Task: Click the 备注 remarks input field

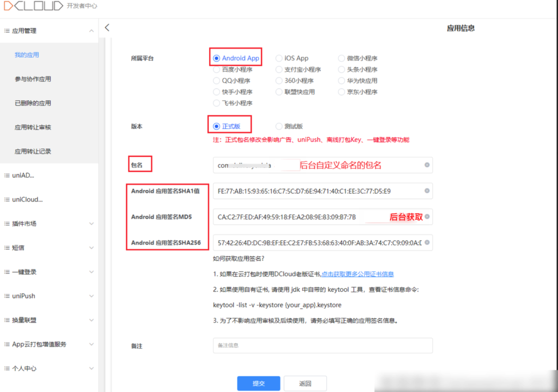Action: pos(322,346)
